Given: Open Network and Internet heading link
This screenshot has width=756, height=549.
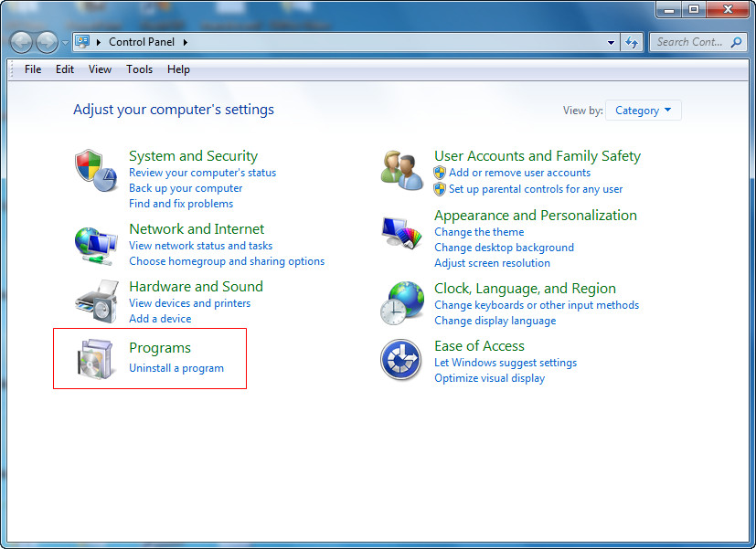Looking at the screenshot, I should pyautogui.click(x=197, y=228).
